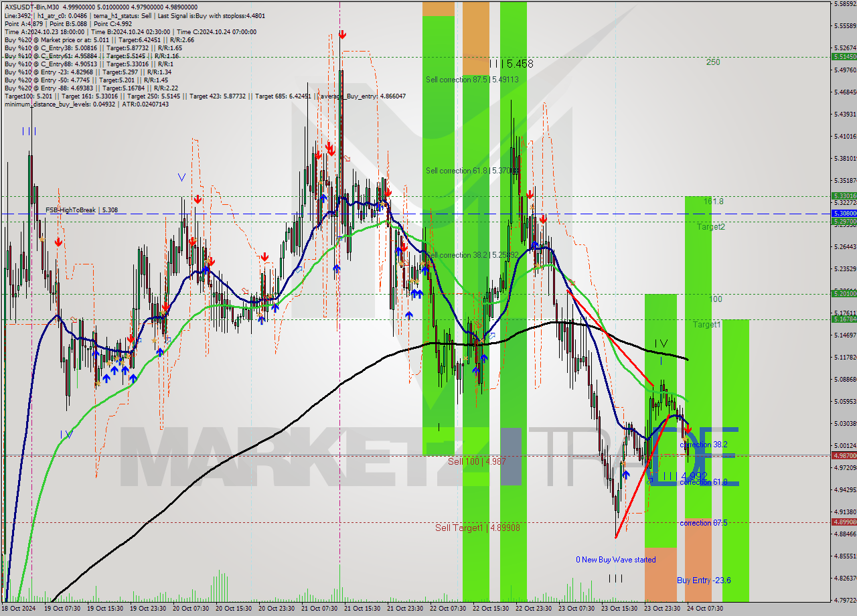
Task: Click the Sell correction 61.8 label
Action: point(472,171)
